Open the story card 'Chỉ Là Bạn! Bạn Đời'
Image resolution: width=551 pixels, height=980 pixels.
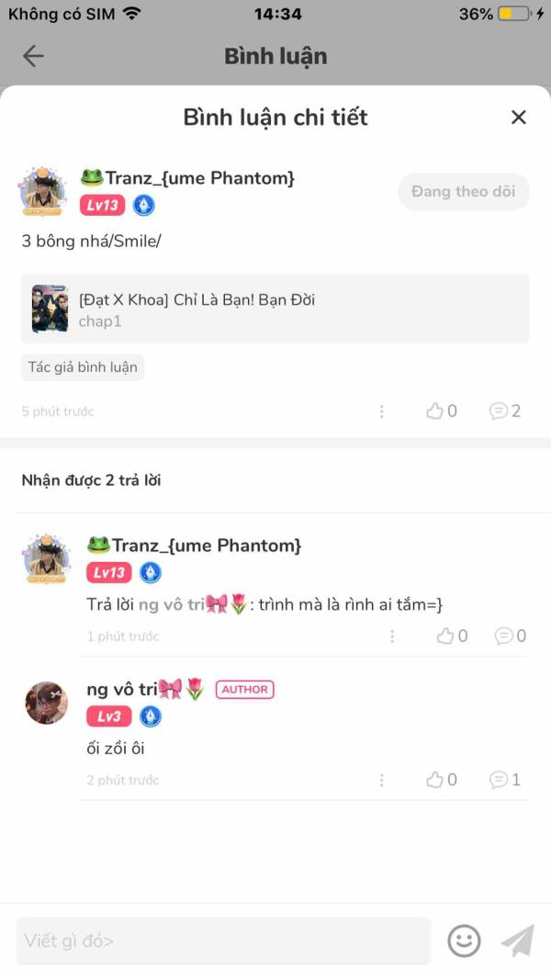275,309
